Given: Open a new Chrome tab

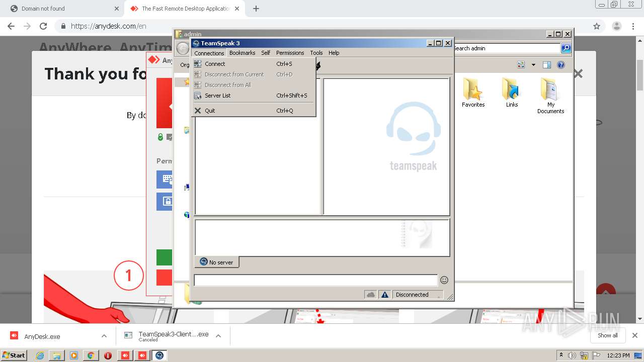Looking at the screenshot, I should (x=256, y=9).
